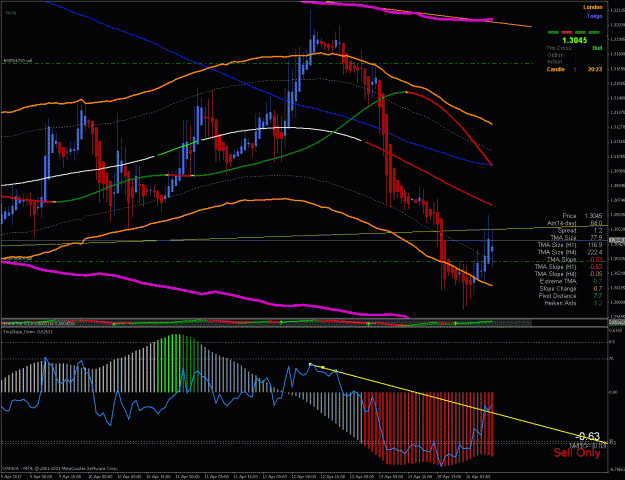The image size is (625, 480).
Task: Click the Spread value 1.2
Action: (x=598, y=230)
